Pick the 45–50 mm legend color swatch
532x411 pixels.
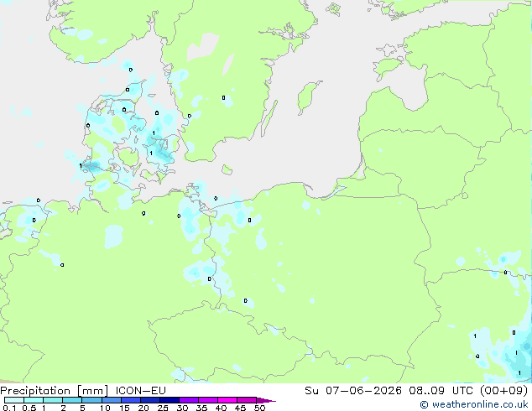click(x=247, y=400)
